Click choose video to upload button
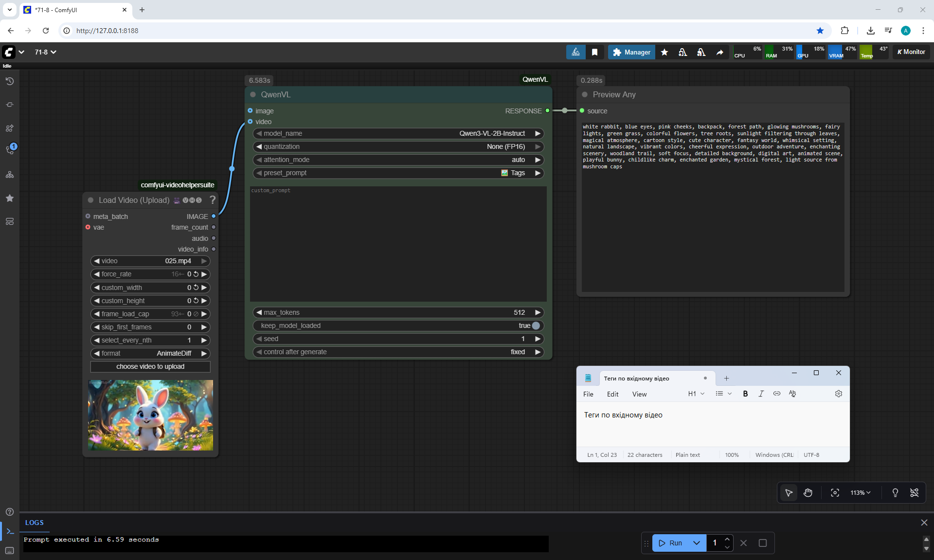The width and height of the screenshot is (934, 560). click(150, 366)
